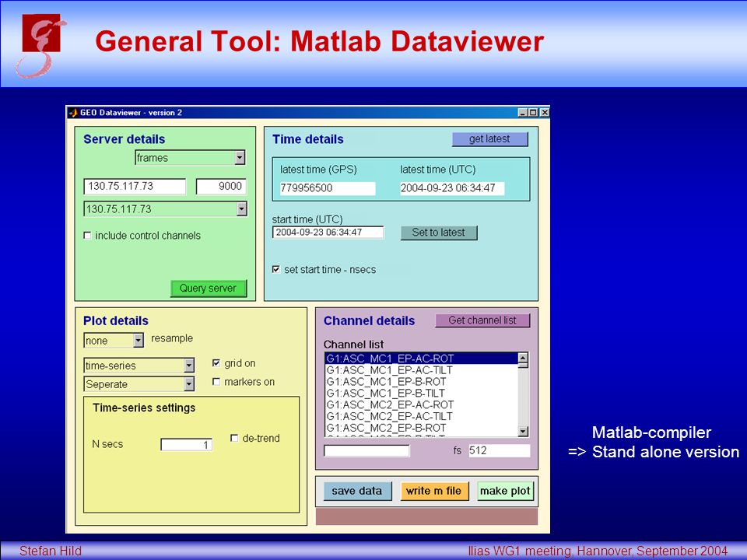Select channel G1:ASC_MC1_EP-AC-TILT
This screenshot has height=560, width=747.
coord(421,370)
